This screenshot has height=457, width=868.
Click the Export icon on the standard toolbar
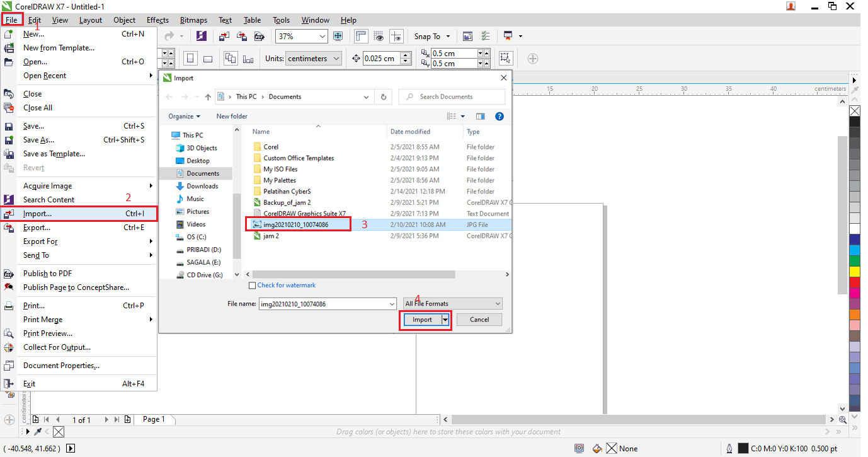pos(242,36)
